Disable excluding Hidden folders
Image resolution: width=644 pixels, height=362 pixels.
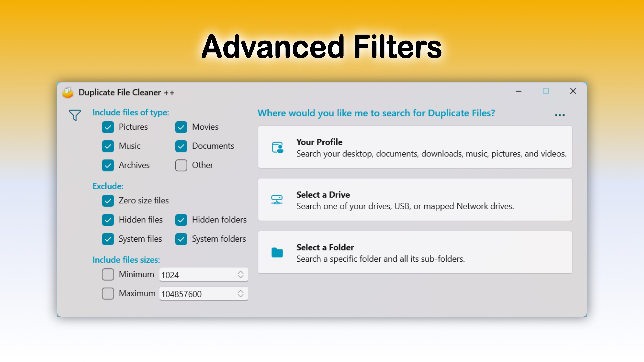pos(181,220)
